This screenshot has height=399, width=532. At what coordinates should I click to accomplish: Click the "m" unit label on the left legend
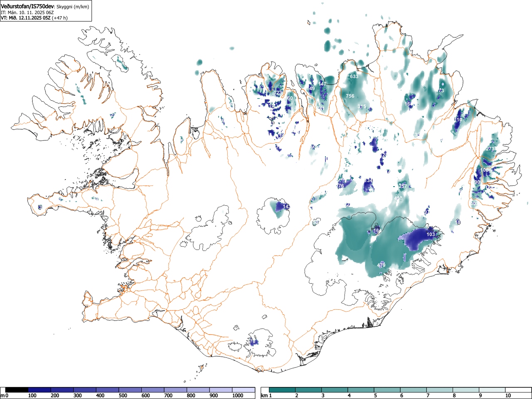[2, 396]
